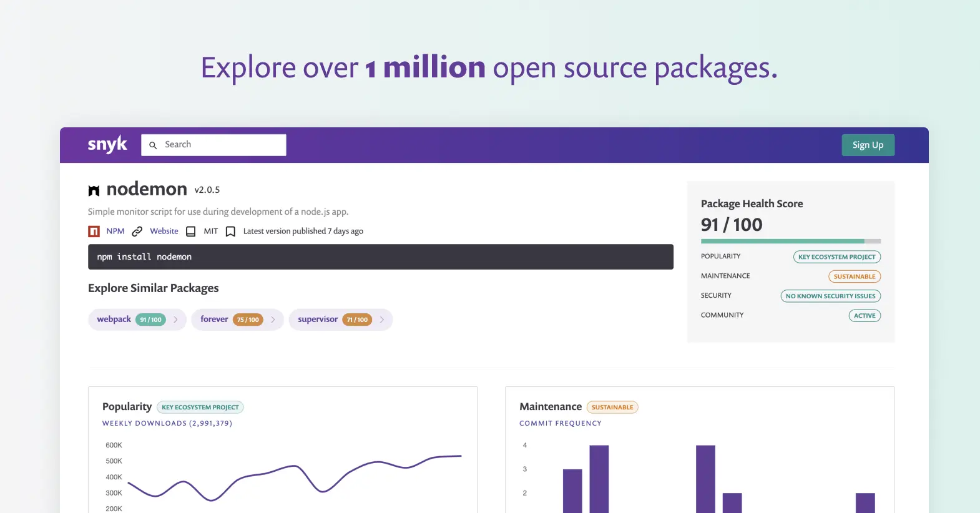980x513 pixels.
Task: Click the MIT license book icon
Action: click(x=191, y=232)
